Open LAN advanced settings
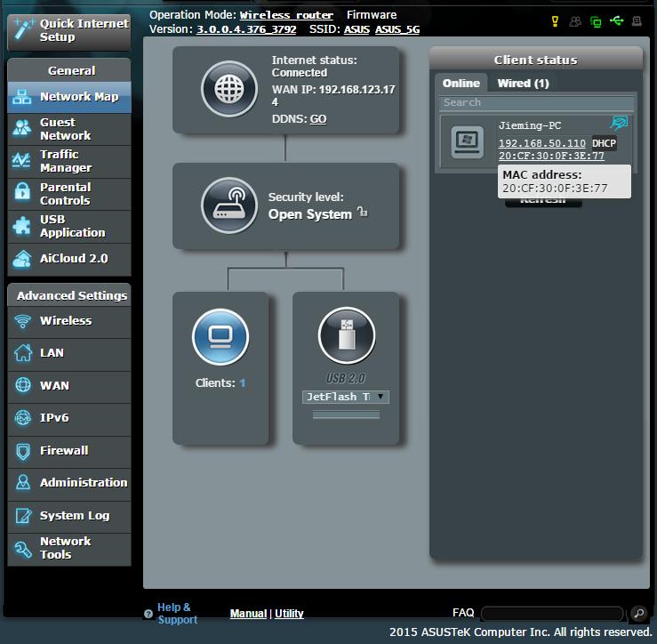The width and height of the screenshot is (657, 644). (x=69, y=354)
